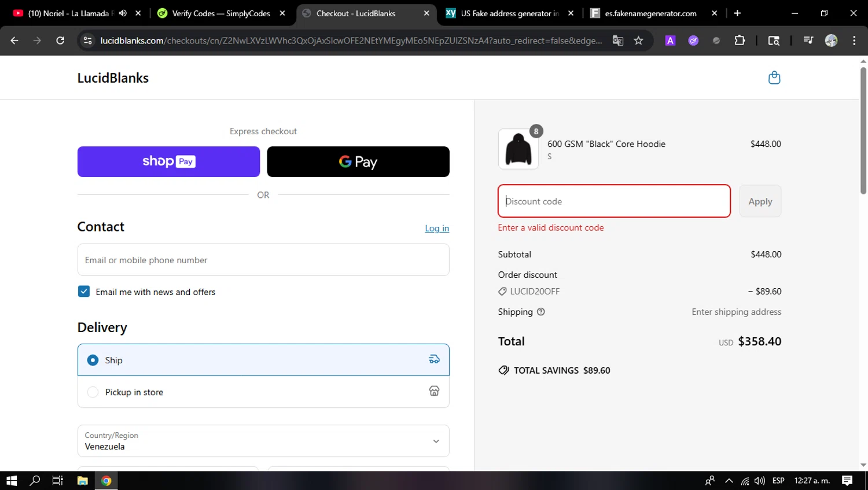Go forward to the next page
Screen dimensions: 868x490
tap(37, 40)
